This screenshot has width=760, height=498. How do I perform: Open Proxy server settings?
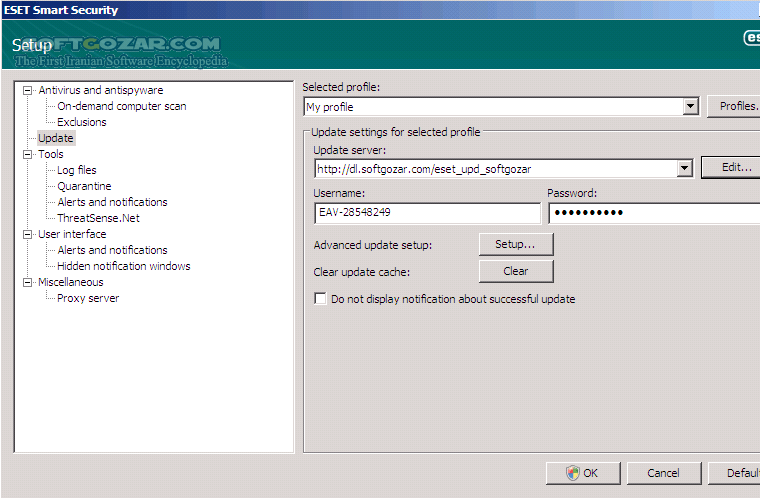tap(88, 298)
